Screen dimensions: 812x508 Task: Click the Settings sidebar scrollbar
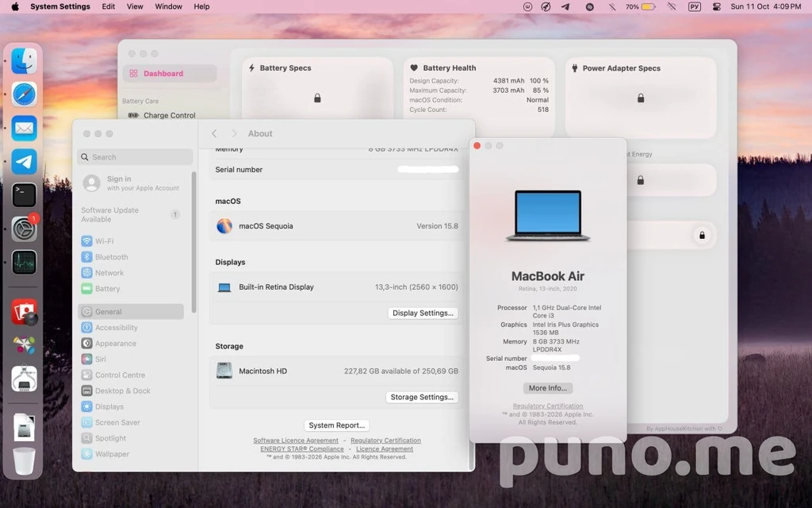click(193, 242)
